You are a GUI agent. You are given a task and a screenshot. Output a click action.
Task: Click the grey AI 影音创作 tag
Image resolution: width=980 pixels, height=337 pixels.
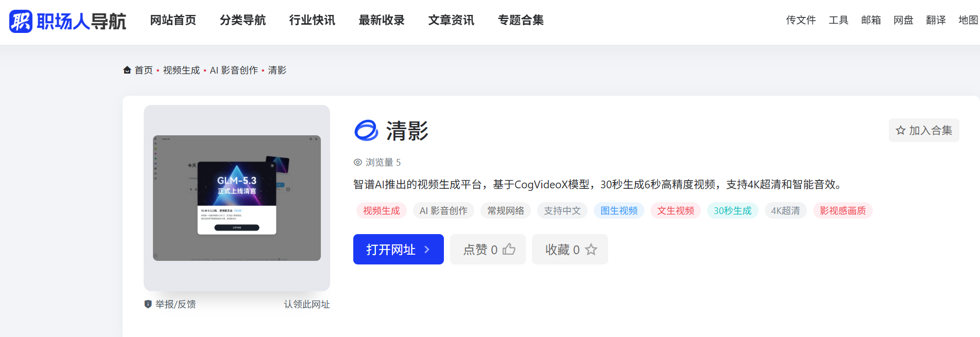click(443, 210)
